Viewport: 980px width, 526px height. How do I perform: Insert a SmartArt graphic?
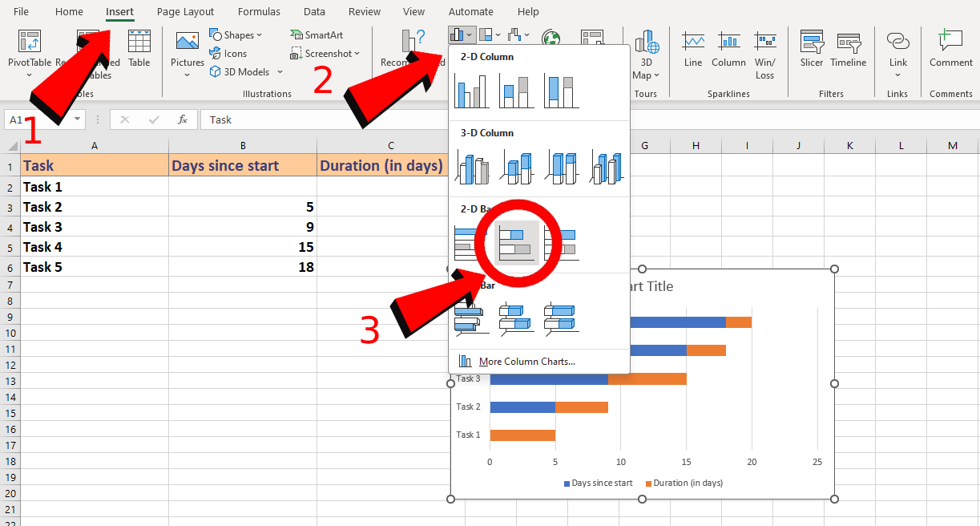[x=320, y=35]
